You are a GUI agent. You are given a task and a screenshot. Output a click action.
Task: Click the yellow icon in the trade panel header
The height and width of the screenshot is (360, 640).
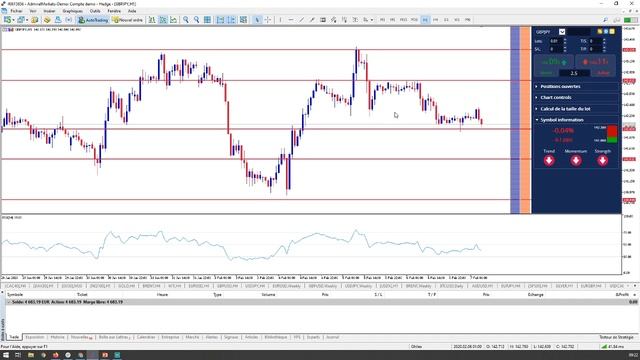(x=600, y=31)
